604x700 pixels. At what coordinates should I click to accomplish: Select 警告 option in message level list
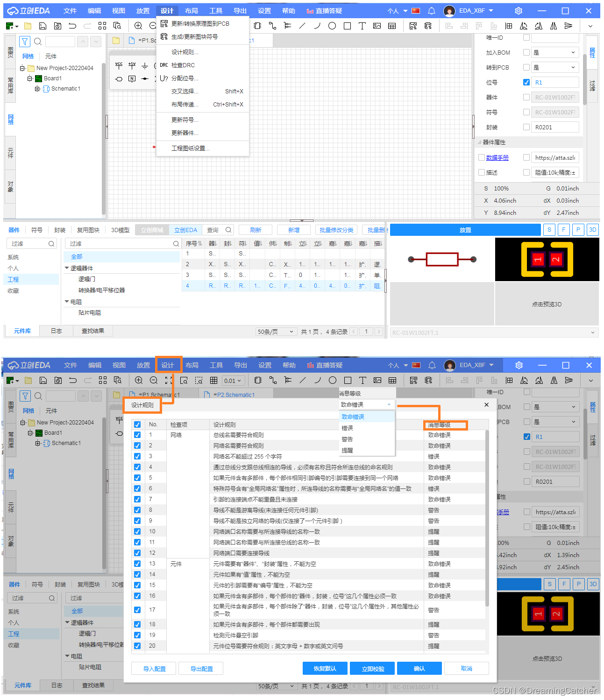(367, 439)
